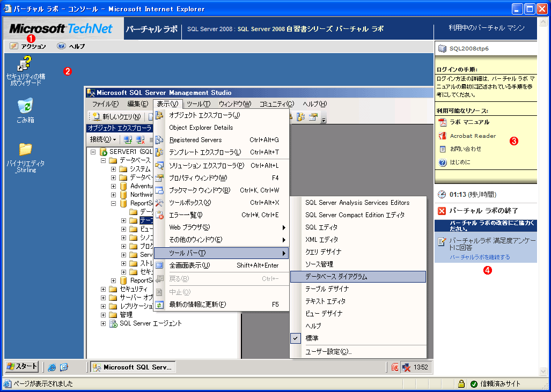Screen dimensions: 551x392
Task: Expand the SQL Server エージェント node
Action: point(104,323)
